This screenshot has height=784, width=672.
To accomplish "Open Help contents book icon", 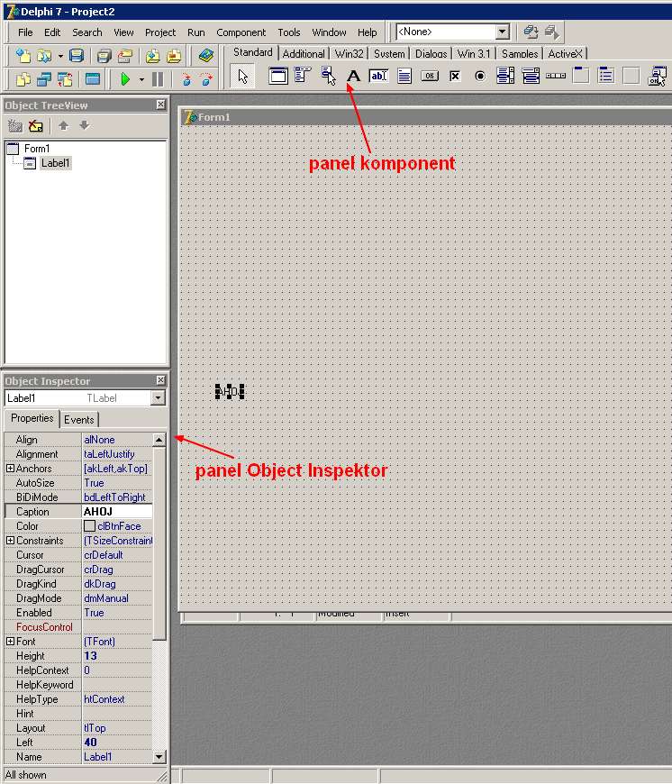I will pos(205,55).
